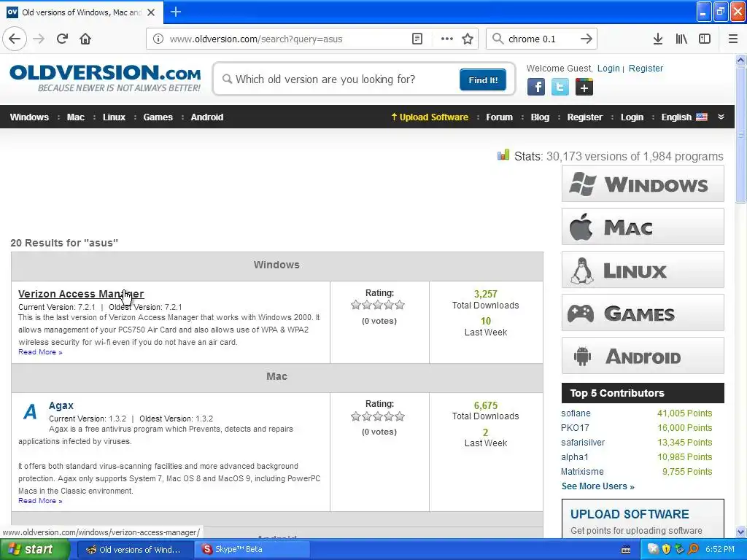Image resolution: width=747 pixels, height=560 pixels.
Task: Open site information icon in address bar
Action: point(158,39)
